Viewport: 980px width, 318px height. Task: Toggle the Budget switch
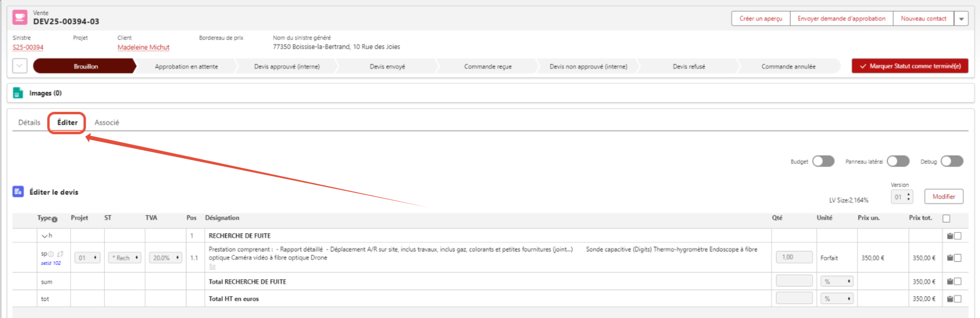click(823, 161)
